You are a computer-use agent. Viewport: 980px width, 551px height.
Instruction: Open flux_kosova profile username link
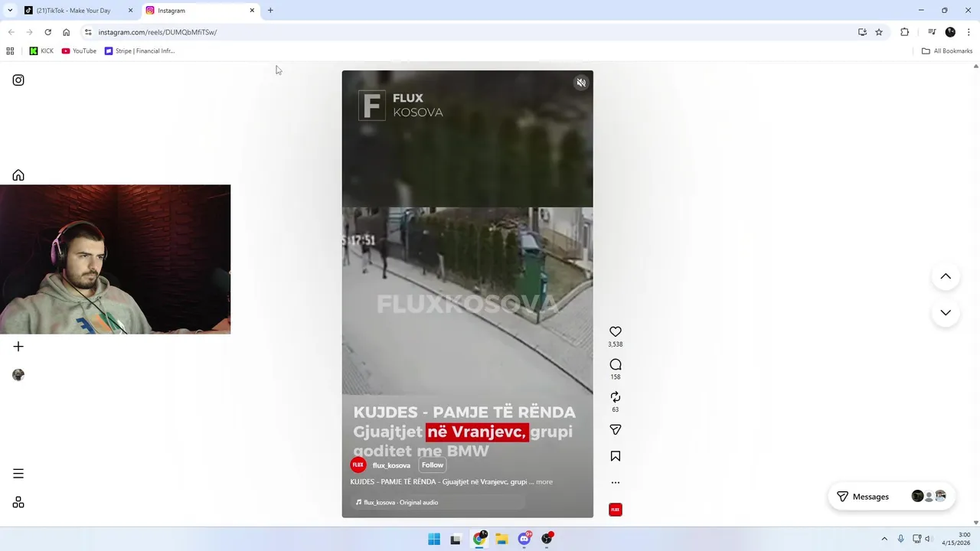(x=391, y=465)
